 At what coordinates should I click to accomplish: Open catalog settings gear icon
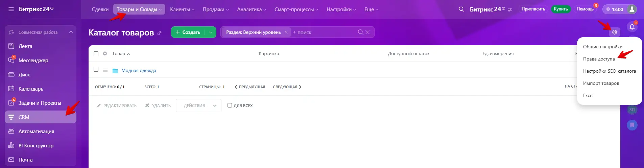click(x=614, y=32)
